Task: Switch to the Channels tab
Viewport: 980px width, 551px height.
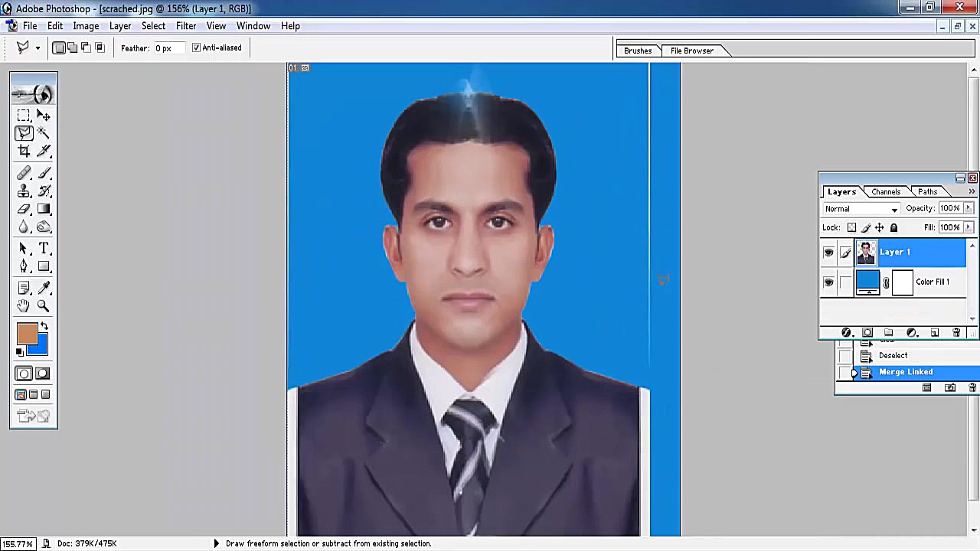Action: tap(886, 191)
